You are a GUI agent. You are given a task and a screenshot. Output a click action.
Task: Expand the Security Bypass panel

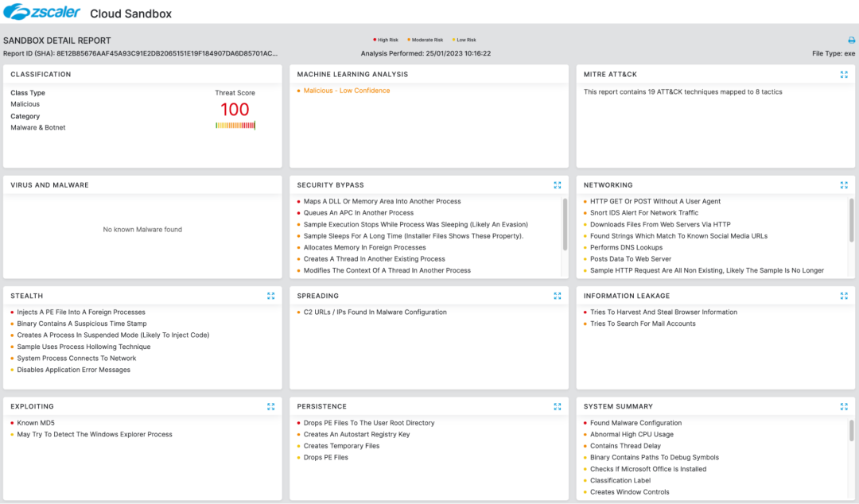pos(558,185)
